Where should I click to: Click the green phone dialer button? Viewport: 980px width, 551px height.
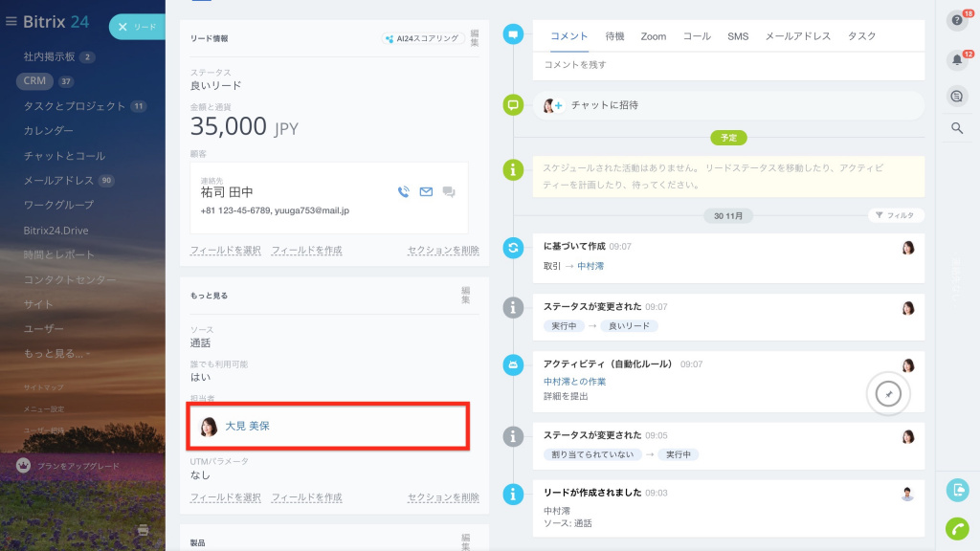(957, 528)
